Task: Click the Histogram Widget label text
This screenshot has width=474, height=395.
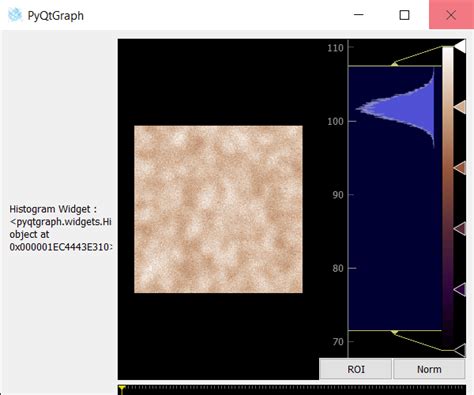Action: (60, 228)
